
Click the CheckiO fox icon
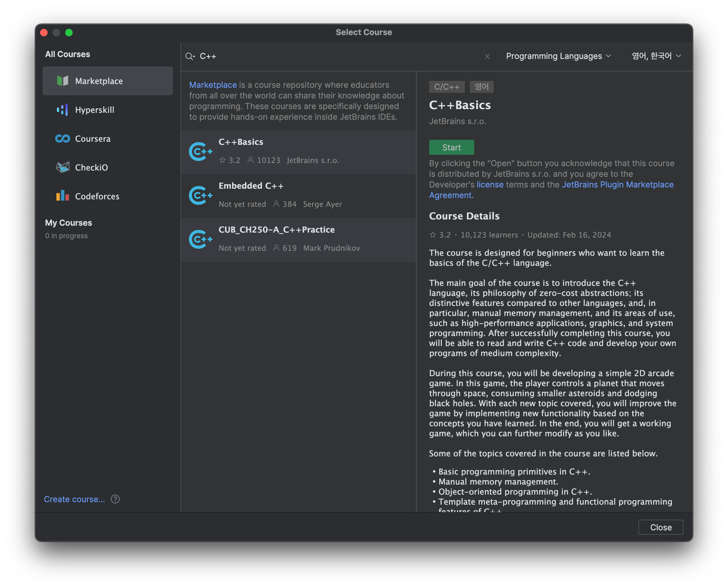click(x=63, y=167)
